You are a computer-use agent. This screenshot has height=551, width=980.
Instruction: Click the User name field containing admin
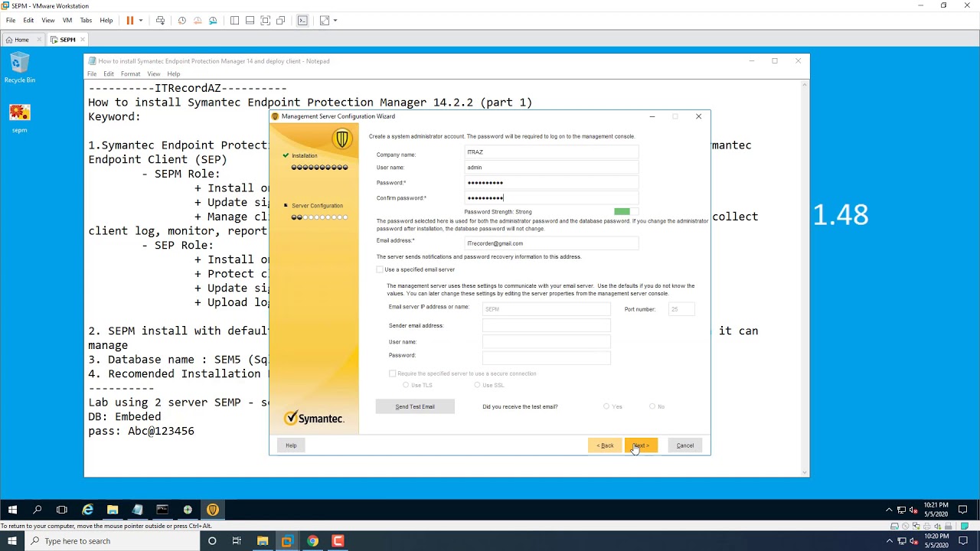pyautogui.click(x=551, y=168)
